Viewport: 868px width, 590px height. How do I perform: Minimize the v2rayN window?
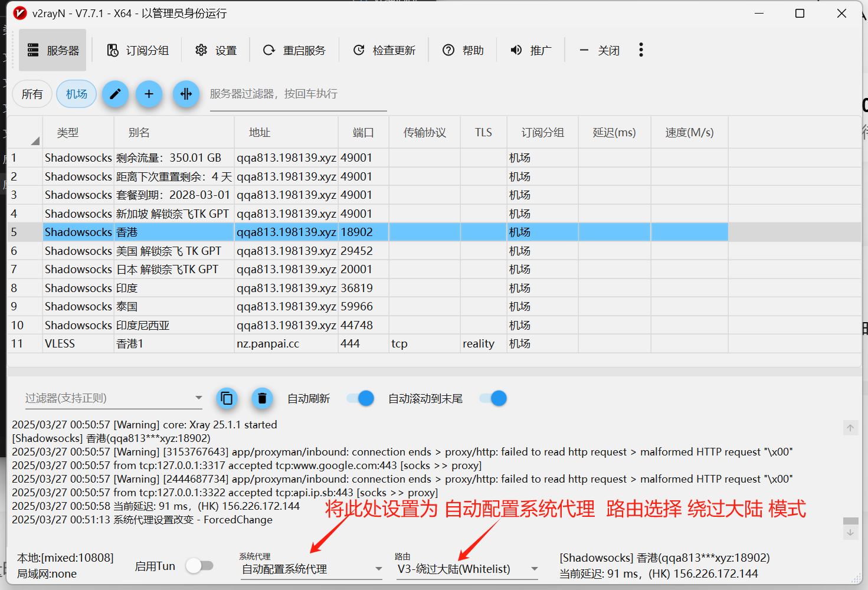coord(759,13)
